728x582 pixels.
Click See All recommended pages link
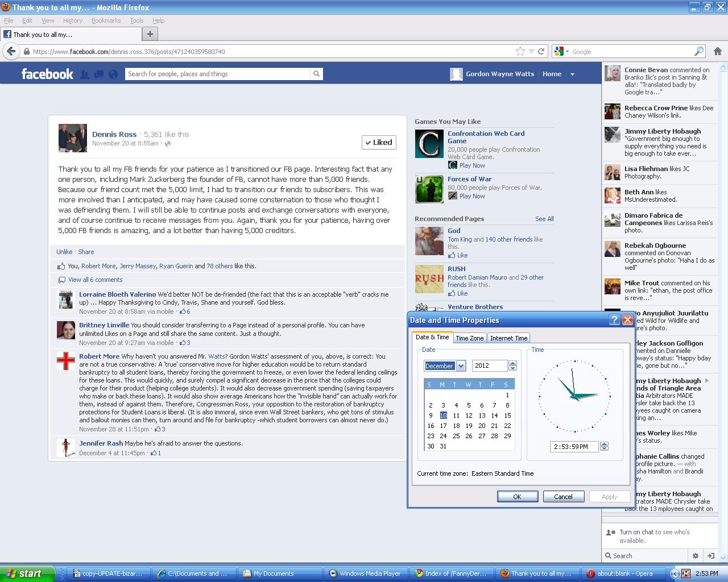[544, 219]
